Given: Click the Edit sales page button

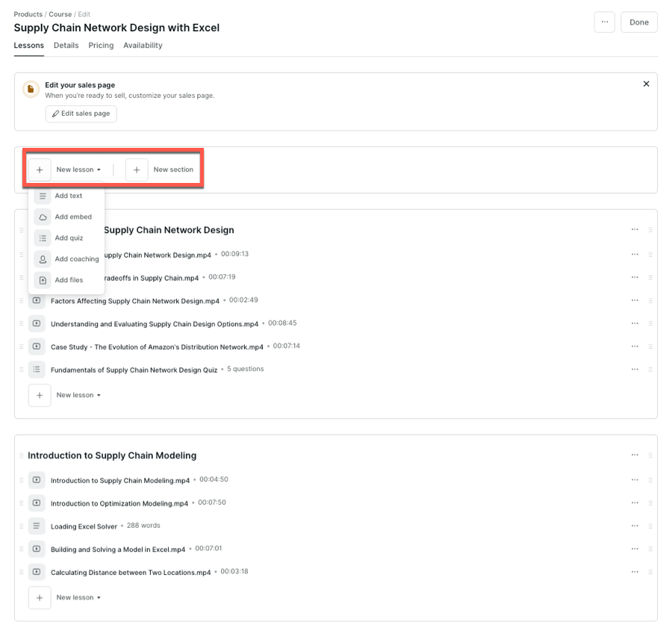Looking at the screenshot, I should [x=81, y=114].
